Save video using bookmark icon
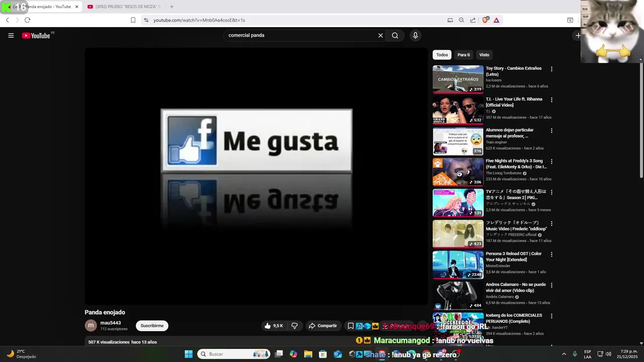Image resolution: width=644 pixels, height=362 pixels. (351, 326)
